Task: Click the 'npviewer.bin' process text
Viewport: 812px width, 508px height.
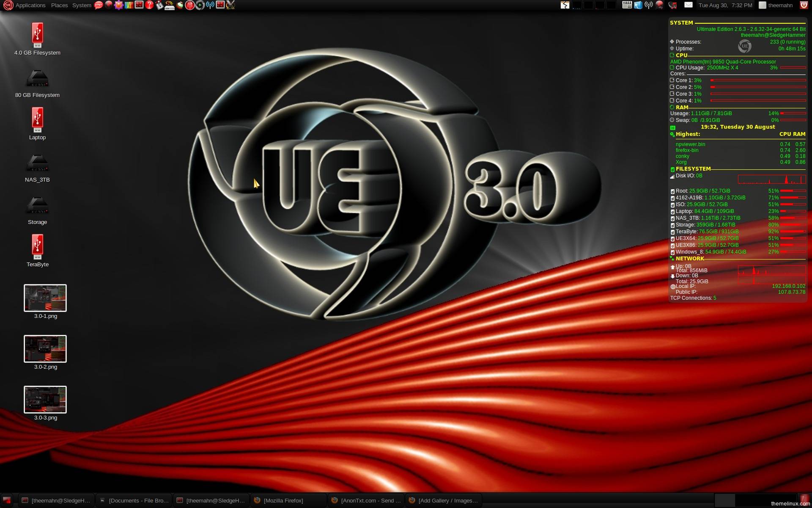Action: point(690,144)
